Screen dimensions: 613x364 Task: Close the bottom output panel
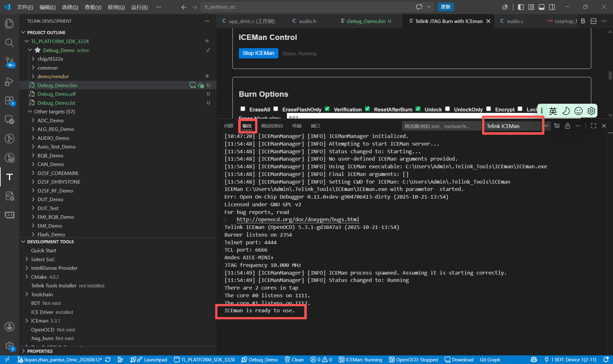(604, 126)
